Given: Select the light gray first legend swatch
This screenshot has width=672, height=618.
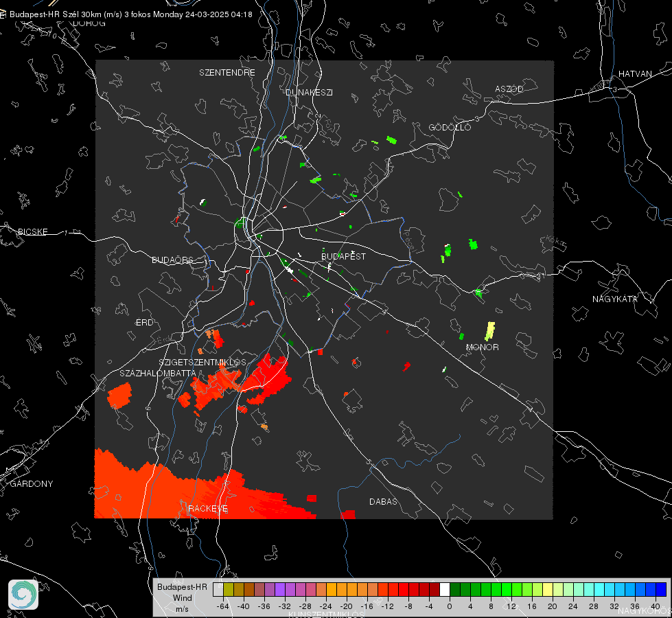Looking at the screenshot, I should [218, 590].
